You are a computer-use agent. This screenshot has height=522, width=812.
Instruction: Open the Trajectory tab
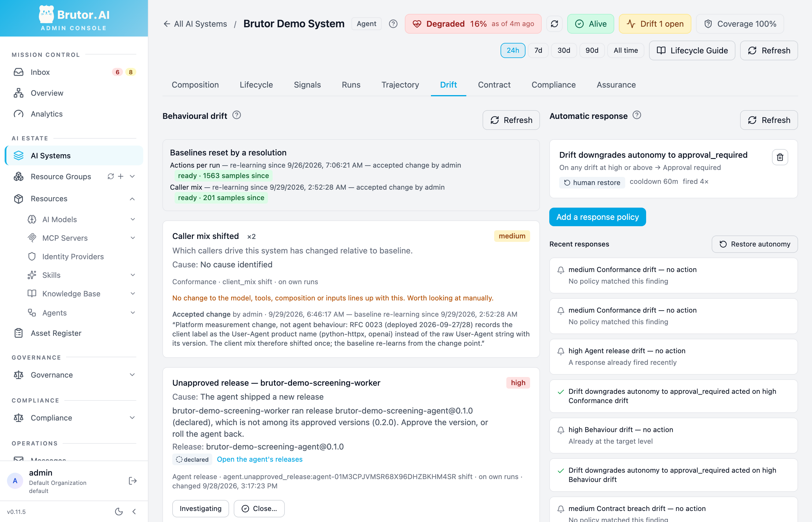(x=400, y=85)
